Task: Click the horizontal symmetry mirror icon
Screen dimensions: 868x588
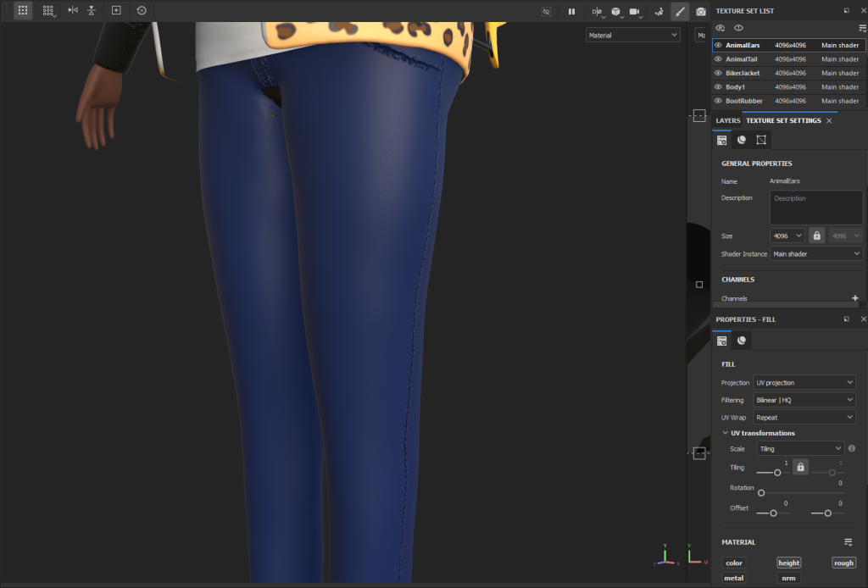Action: (x=72, y=10)
